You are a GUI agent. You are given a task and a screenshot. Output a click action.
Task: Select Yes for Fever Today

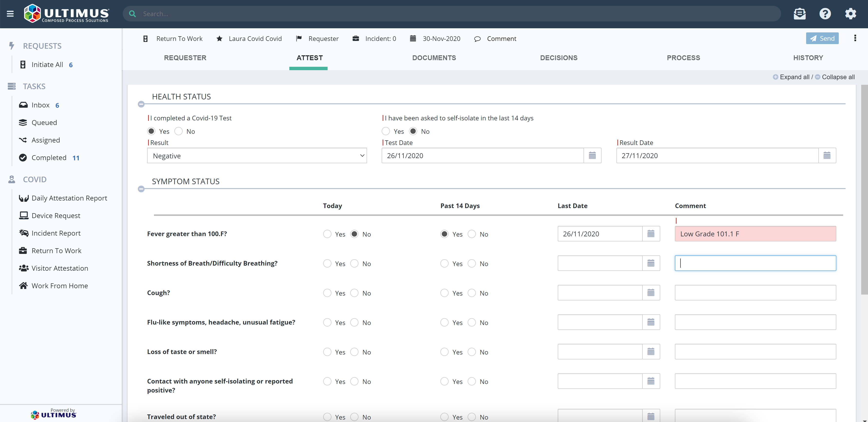tap(327, 234)
